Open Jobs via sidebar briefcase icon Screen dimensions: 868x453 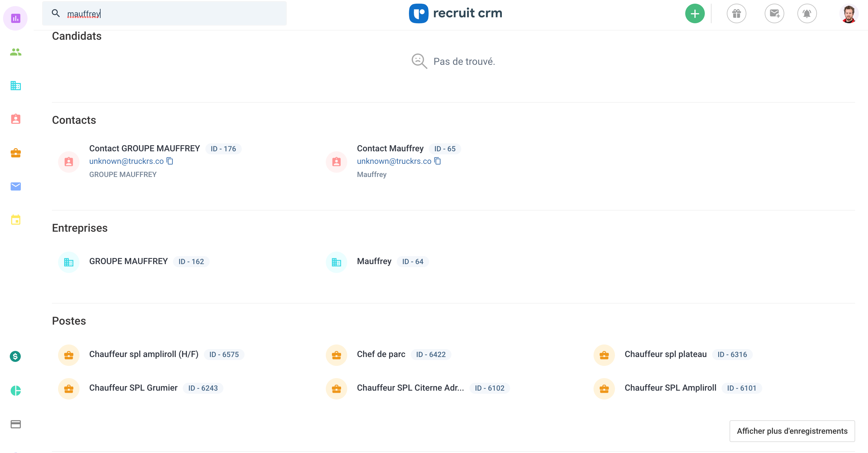click(x=16, y=153)
